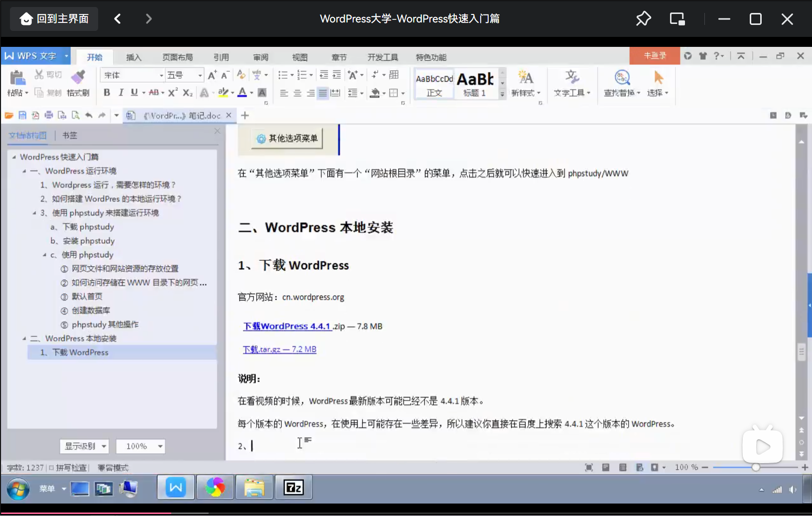Click the bullet list icon
This screenshot has height=516, width=812.
pyautogui.click(x=283, y=75)
